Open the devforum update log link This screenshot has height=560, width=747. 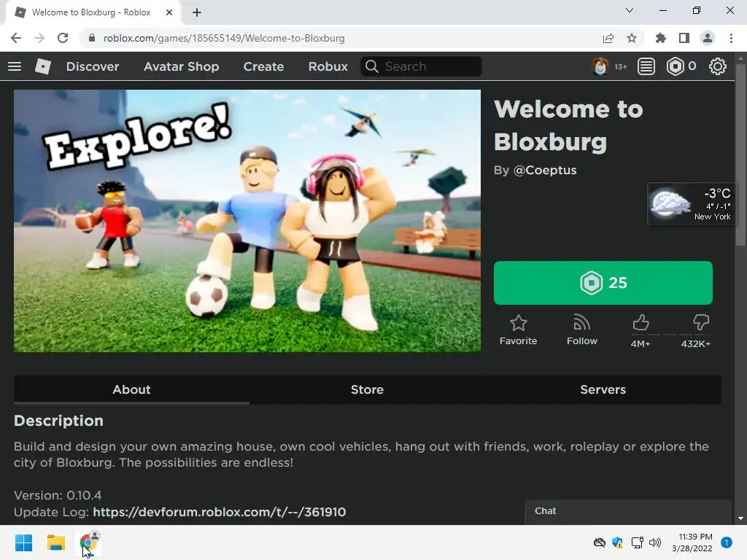pyautogui.click(x=219, y=512)
